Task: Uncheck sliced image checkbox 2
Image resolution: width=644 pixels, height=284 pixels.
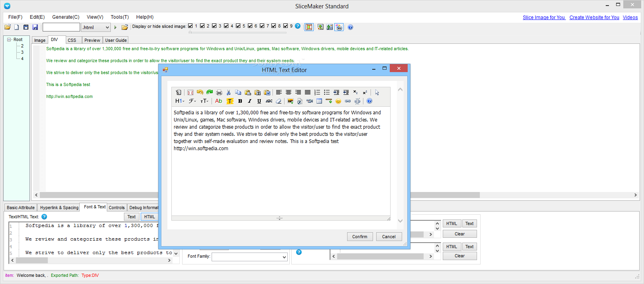Action: coord(202,26)
